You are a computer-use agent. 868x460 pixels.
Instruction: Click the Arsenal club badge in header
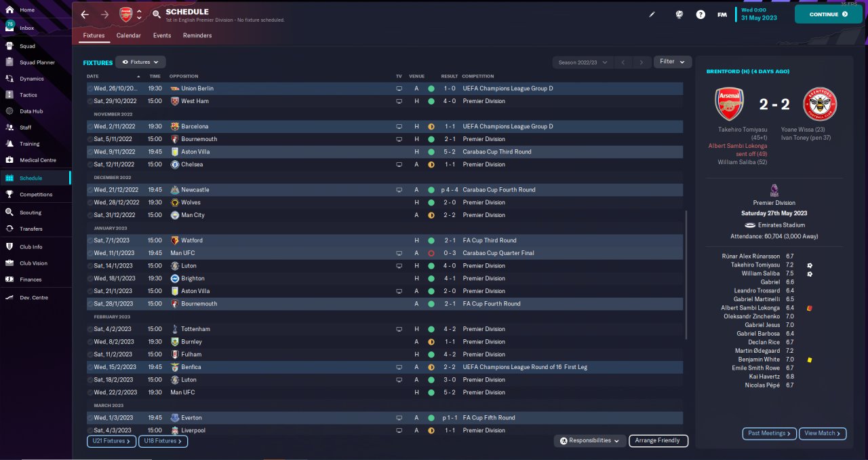click(126, 14)
